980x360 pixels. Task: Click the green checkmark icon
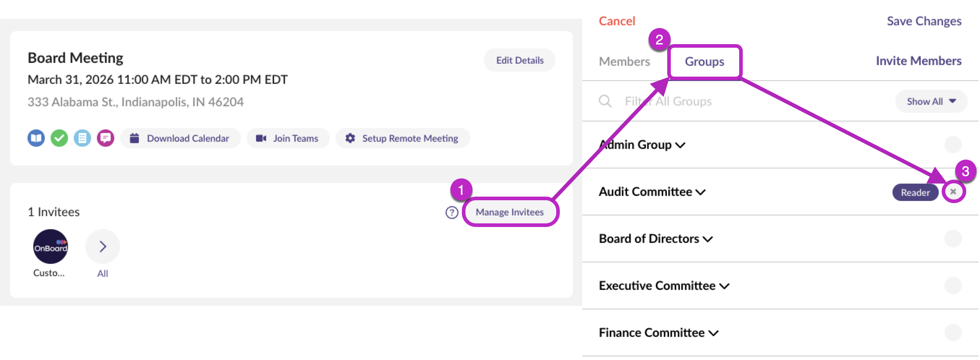[59, 138]
